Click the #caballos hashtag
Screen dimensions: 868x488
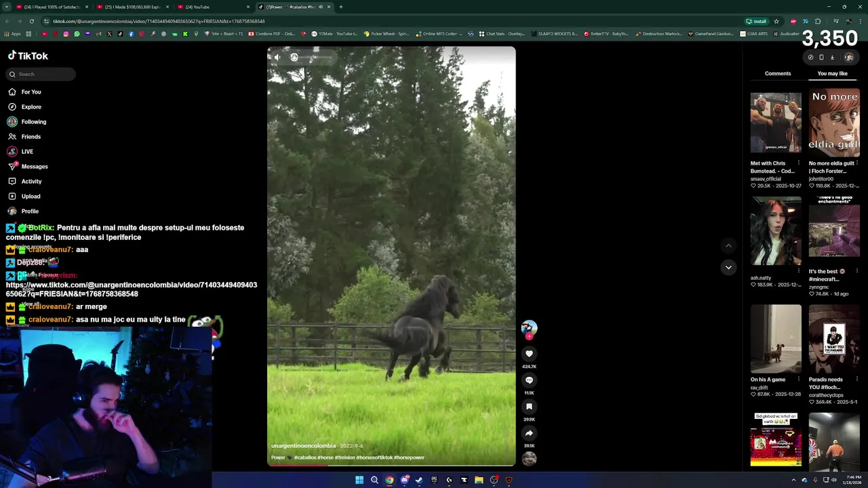tap(305, 457)
